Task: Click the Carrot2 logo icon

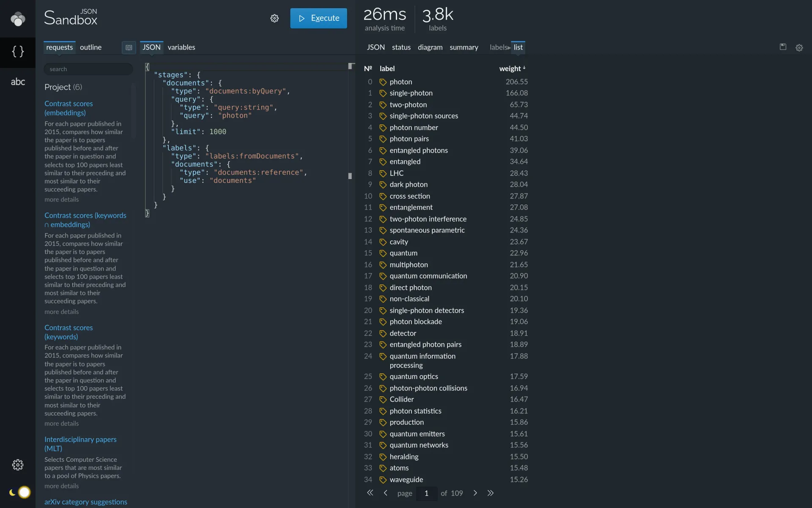Action: click(18, 19)
